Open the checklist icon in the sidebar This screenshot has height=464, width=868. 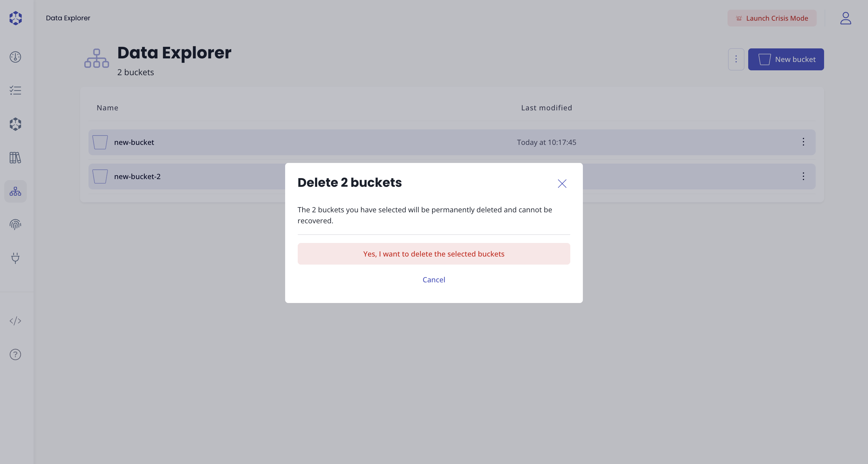pyautogui.click(x=15, y=90)
